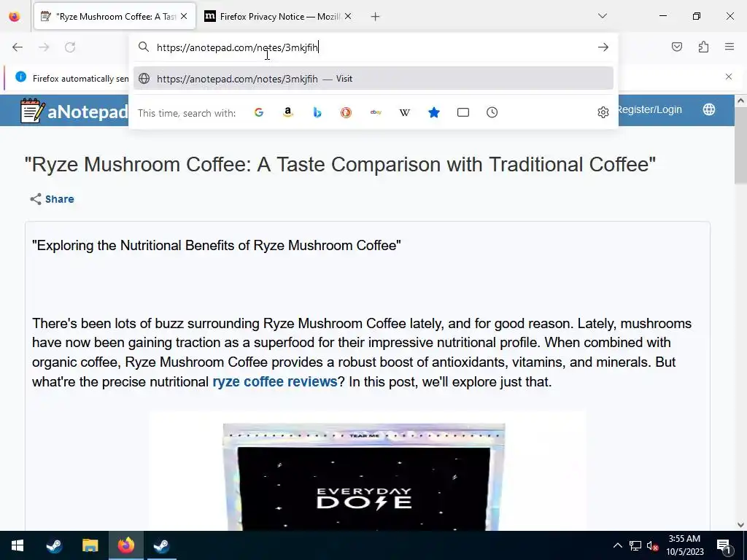Search in Bookmarks via star icon
This screenshot has height=560, width=747.
434,112
